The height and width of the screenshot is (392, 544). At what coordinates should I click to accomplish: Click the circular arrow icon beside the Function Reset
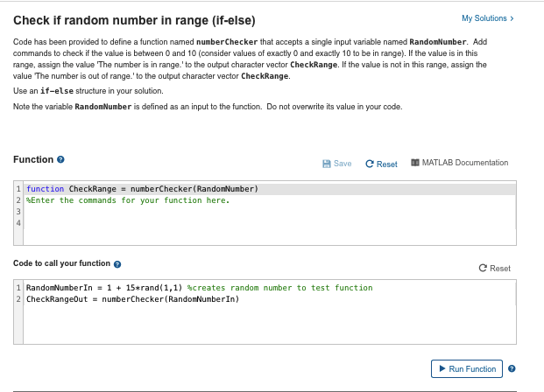click(x=370, y=164)
